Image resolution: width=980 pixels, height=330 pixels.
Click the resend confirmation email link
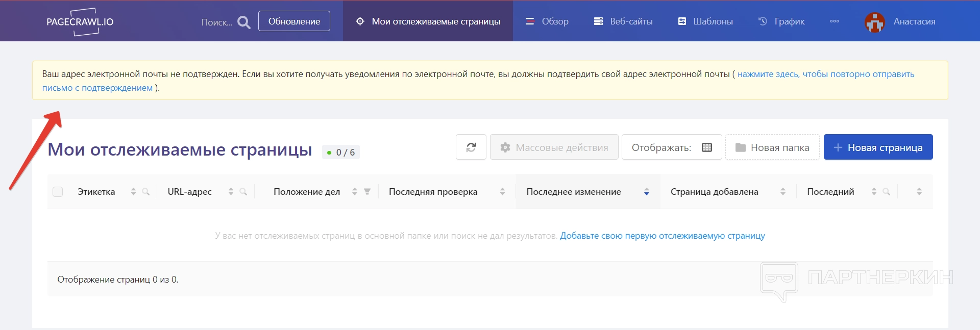click(x=825, y=74)
